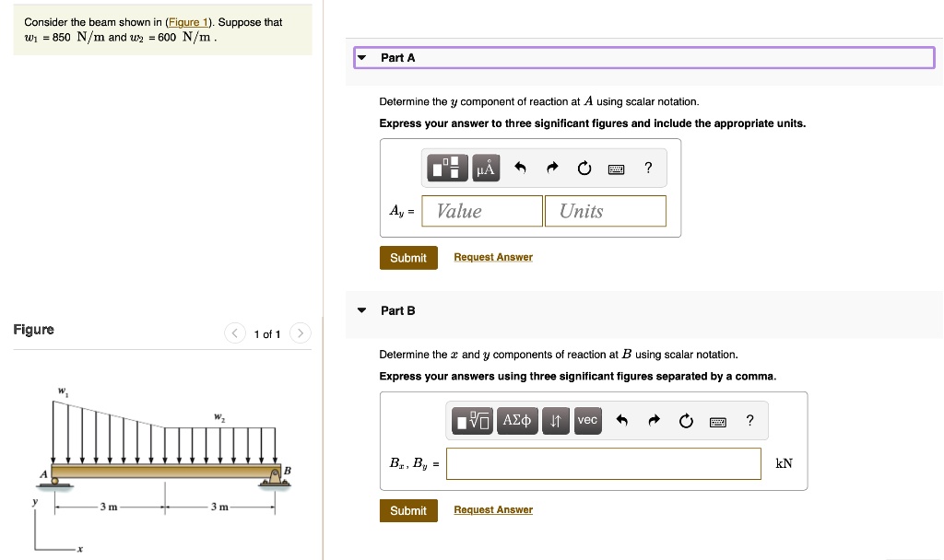The width and height of the screenshot is (944, 560).
Task: Open keyboard shortcuts icon in Part A
Action: tap(616, 169)
